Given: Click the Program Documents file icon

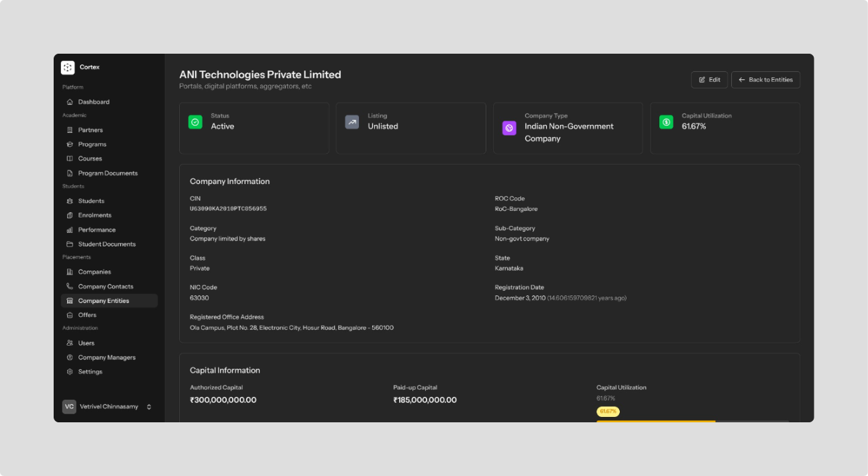Looking at the screenshot, I should [x=70, y=173].
